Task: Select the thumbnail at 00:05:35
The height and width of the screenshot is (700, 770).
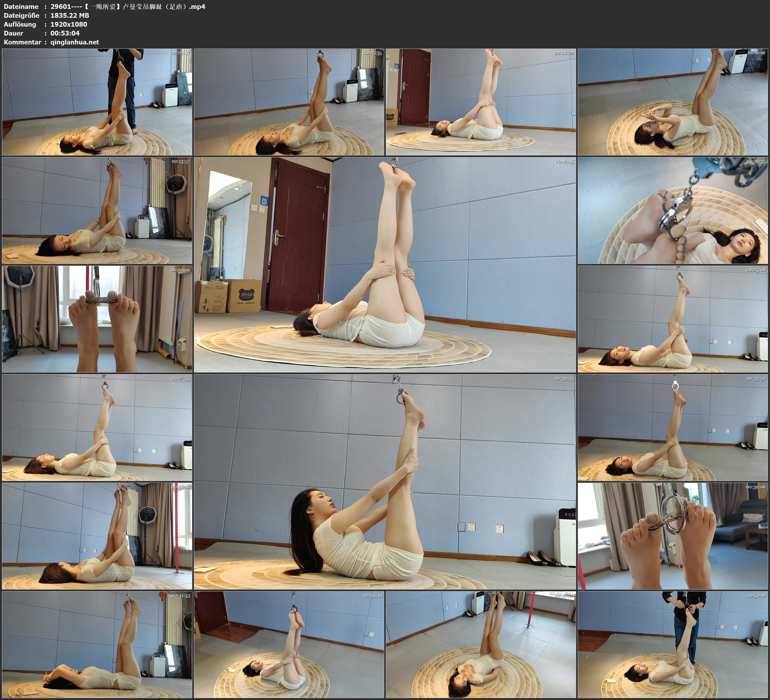Action: [289, 102]
